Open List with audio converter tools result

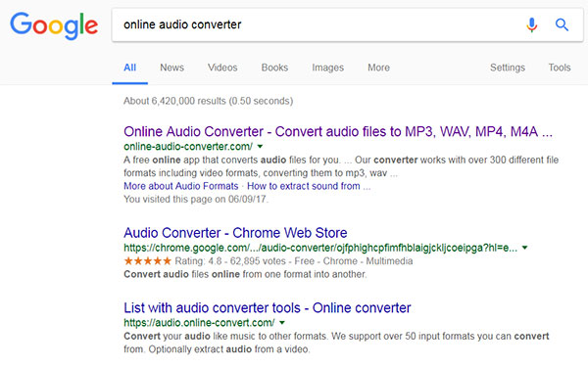(x=268, y=308)
